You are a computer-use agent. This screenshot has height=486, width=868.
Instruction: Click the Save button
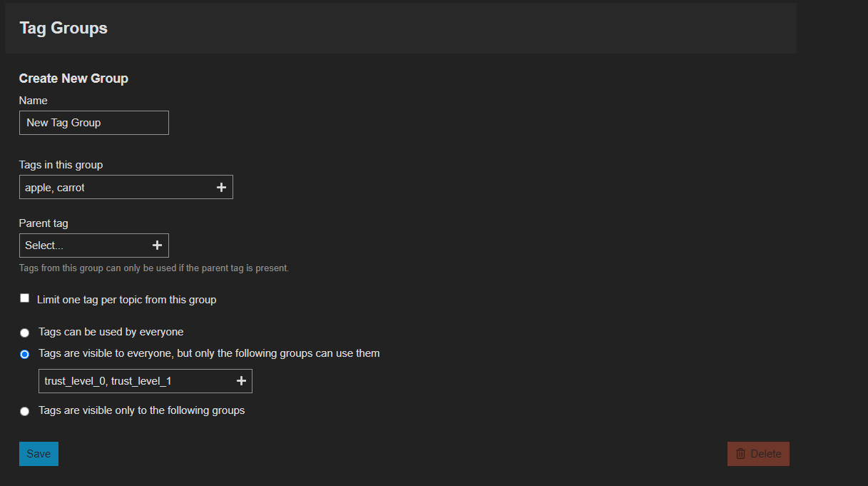coord(39,454)
